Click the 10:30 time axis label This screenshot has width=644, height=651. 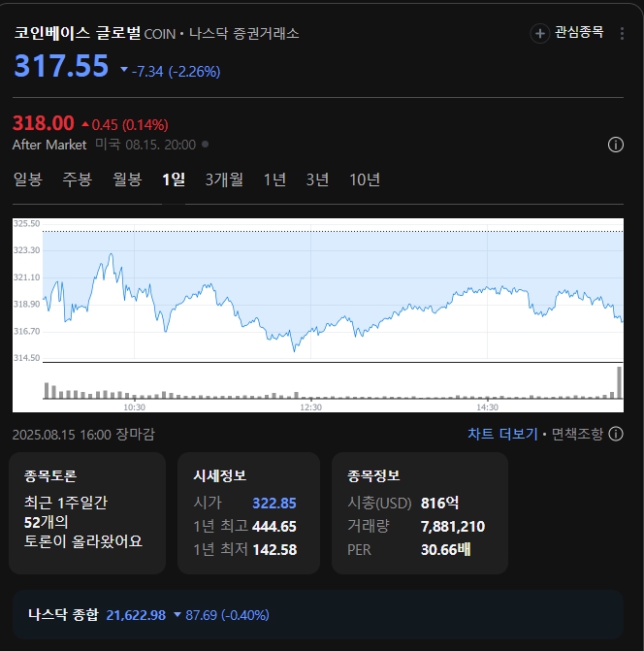134,407
